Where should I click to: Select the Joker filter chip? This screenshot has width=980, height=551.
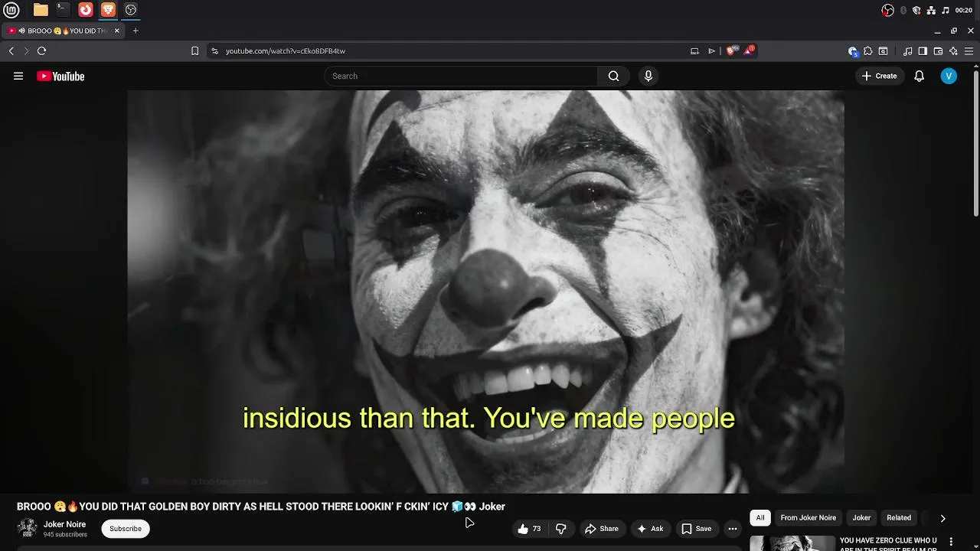pyautogui.click(x=862, y=518)
